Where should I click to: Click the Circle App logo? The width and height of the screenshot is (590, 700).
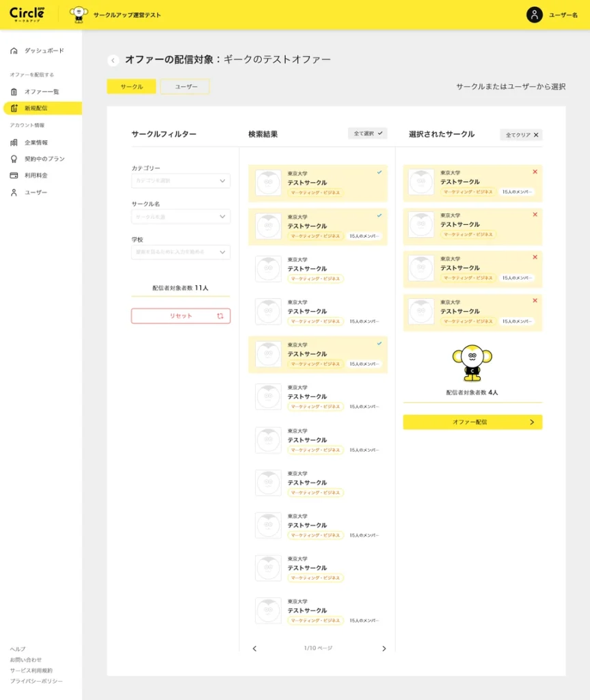[27, 14]
